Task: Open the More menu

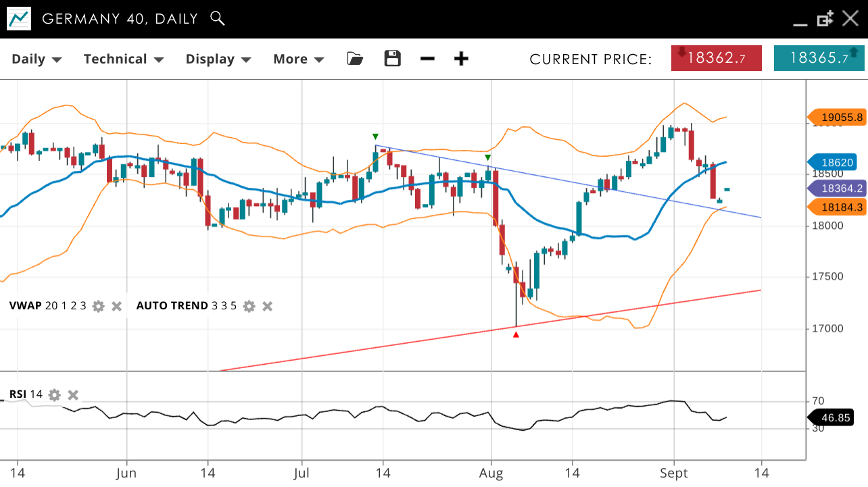Action: pos(298,59)
